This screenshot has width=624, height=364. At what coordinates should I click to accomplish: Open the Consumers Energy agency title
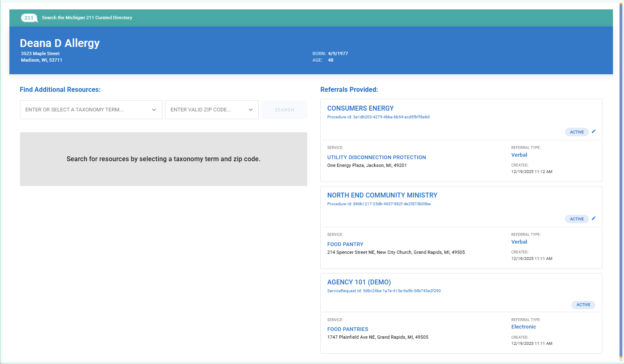[360, 108]
